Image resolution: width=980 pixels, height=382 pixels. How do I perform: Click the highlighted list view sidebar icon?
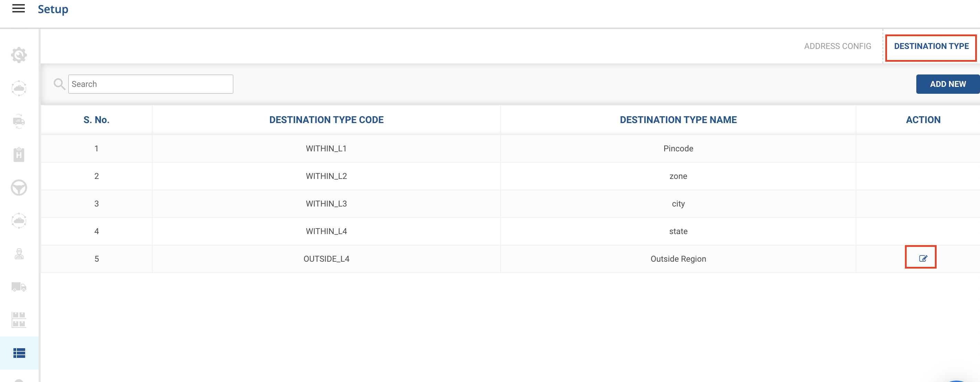pyautogui.click(x=19, y=353)
